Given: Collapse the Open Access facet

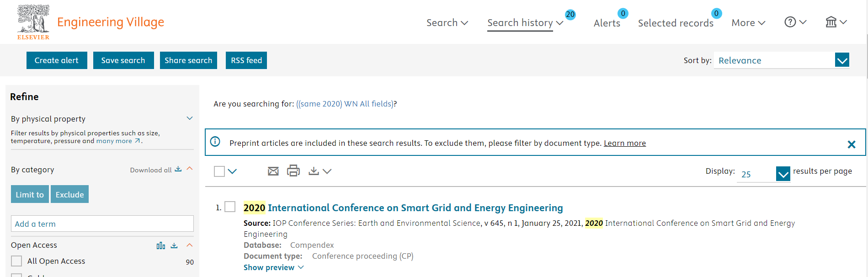Looking at the screenshot, I should [x=190, y=245].
